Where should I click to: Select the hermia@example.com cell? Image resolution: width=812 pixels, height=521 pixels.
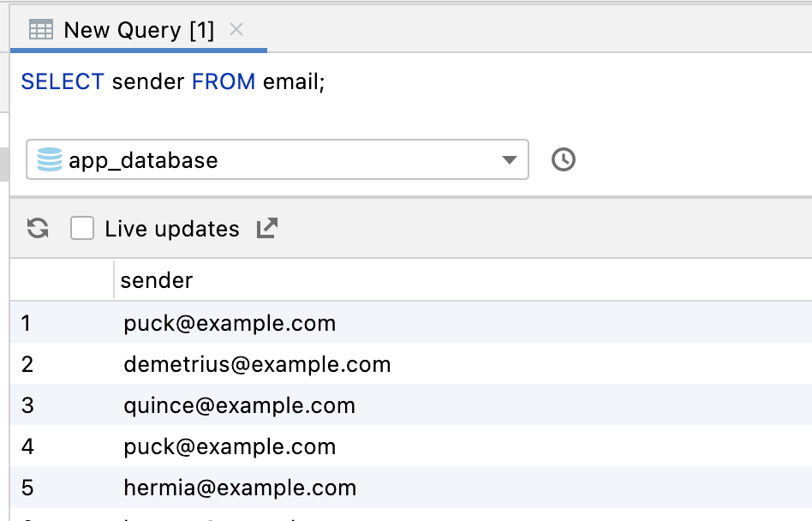(x=240, y=488)
